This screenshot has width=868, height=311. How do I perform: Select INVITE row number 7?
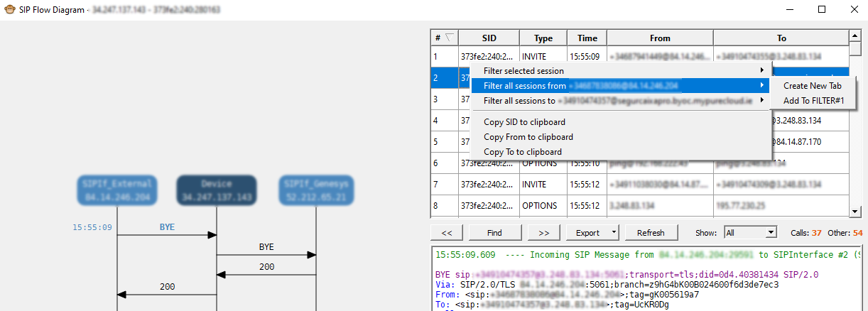[533, 185]
